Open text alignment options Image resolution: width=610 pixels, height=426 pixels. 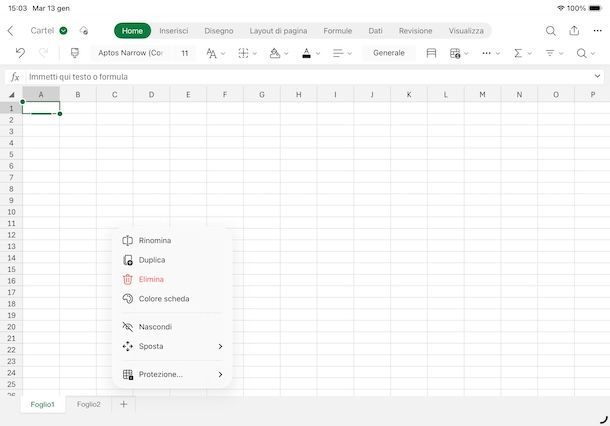coord(338,53)
